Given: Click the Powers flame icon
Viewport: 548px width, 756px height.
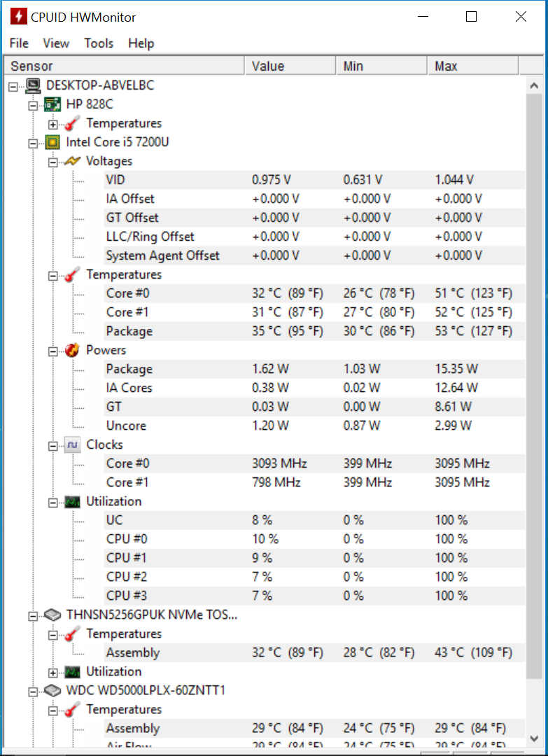Looking at the screenshot, I should point(72,351).
